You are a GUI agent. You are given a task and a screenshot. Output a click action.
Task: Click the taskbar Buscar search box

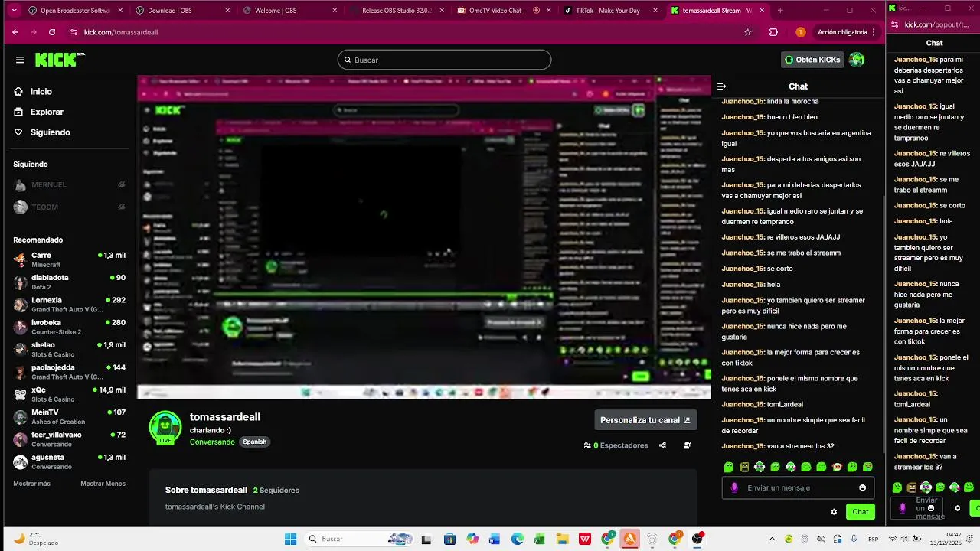pos(360,539)
